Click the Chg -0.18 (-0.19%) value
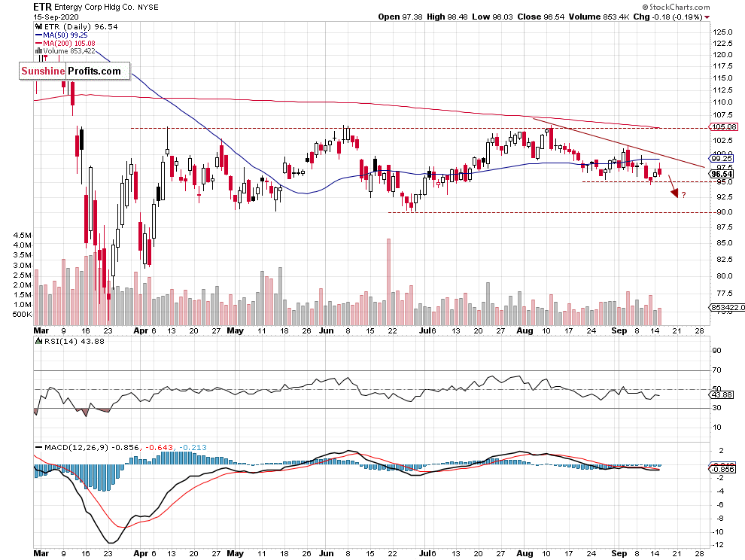745x560 pixels. click(667, 17)
